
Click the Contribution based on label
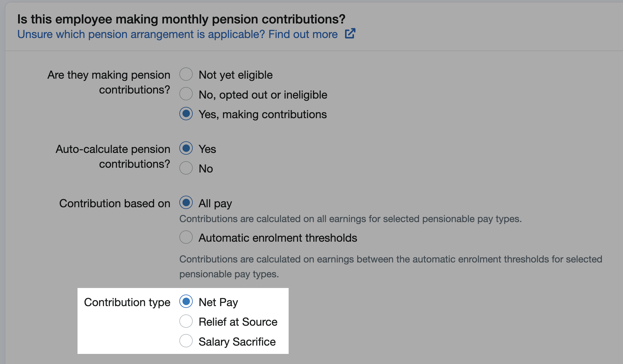[x=115, y=203]
